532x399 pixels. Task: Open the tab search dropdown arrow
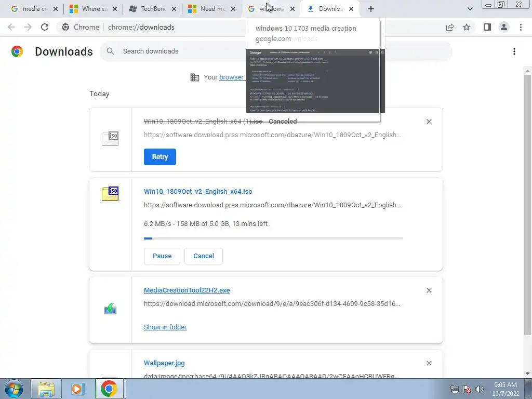(x=470, y=9)
